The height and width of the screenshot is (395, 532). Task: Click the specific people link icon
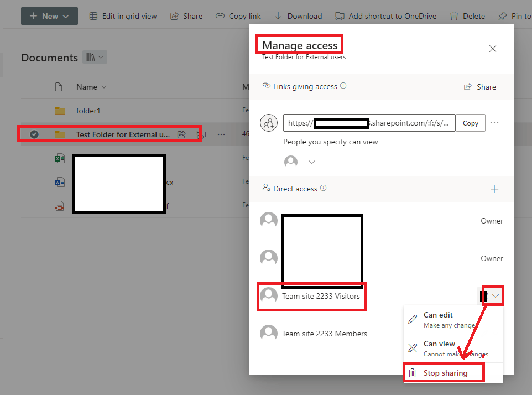(x=269, y=123)
